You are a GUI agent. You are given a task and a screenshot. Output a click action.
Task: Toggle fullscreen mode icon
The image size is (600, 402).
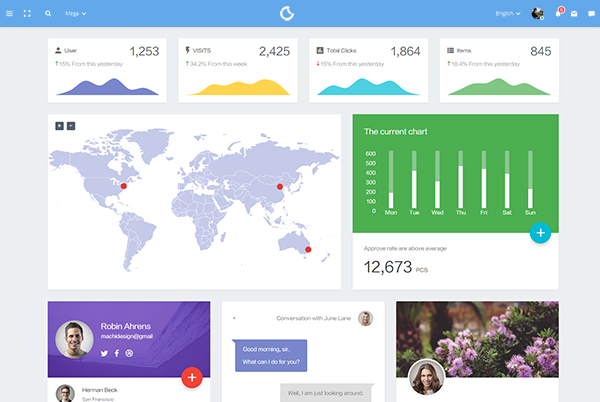pyautogui.click(x=27, y=14)
